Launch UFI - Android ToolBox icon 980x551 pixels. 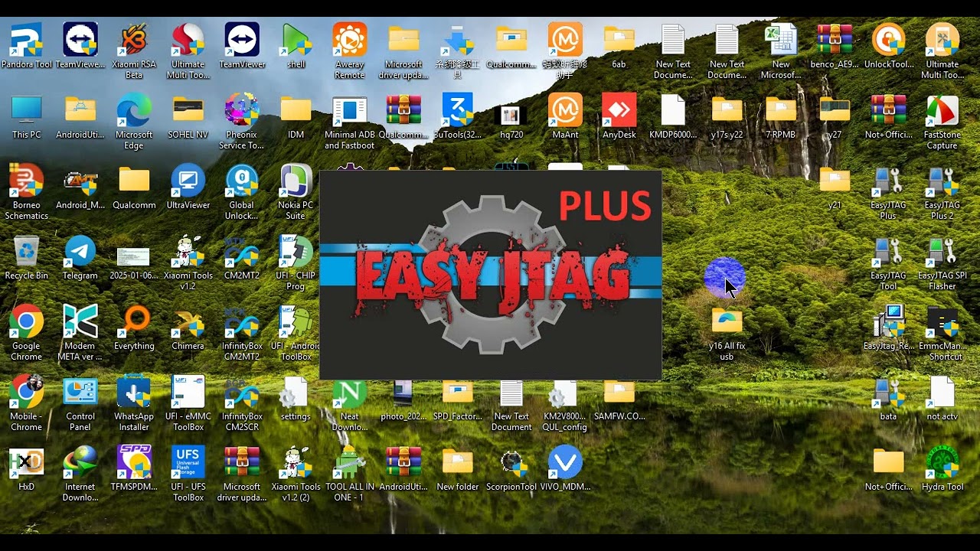point(296,333)
